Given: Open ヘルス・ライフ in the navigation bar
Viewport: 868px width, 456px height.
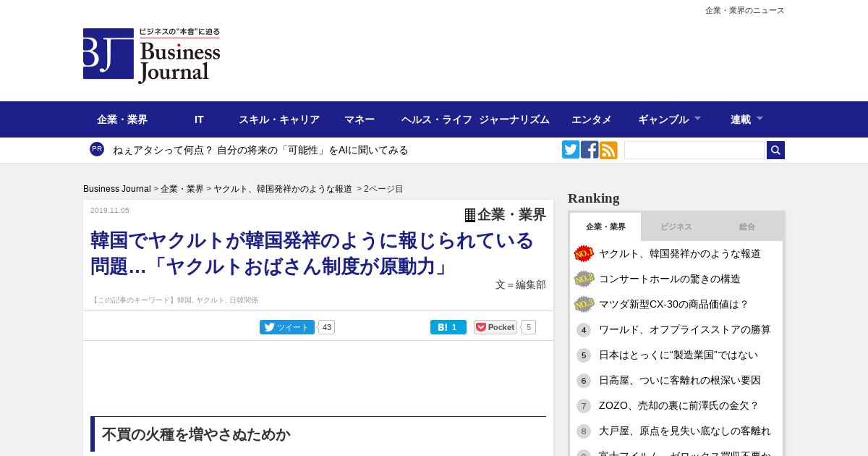Looking at the screenshot, I should [x=437, y=119].
